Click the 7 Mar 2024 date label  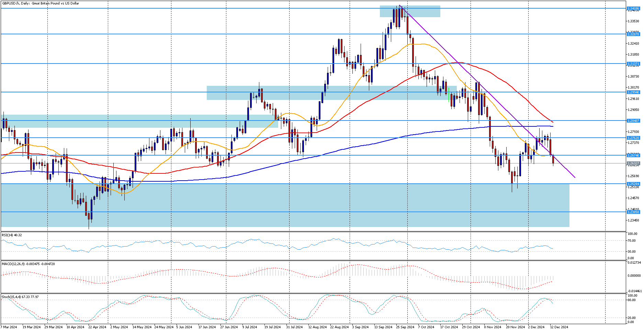[x=9, y=327]
